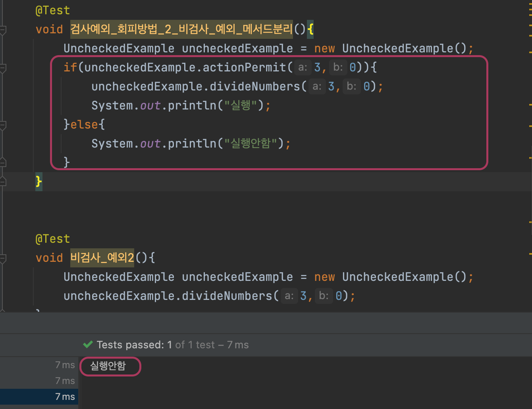Image resolution: width=532 pixels, height=409 pixels.
Task: Click the inline parameter hint "b:" in actionPermit
Action: [x=338, y=67]
